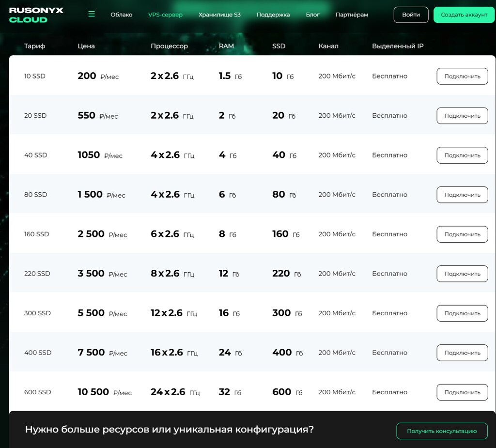Select the SSD column header
This screenshot has width=496, height=448.
click(279, 46)
